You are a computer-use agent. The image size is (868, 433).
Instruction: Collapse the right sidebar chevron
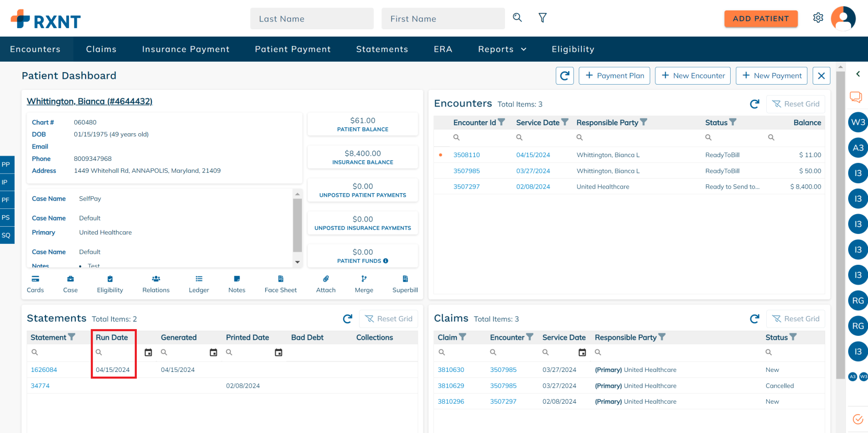pyautogui.click(x=858, y=74)
